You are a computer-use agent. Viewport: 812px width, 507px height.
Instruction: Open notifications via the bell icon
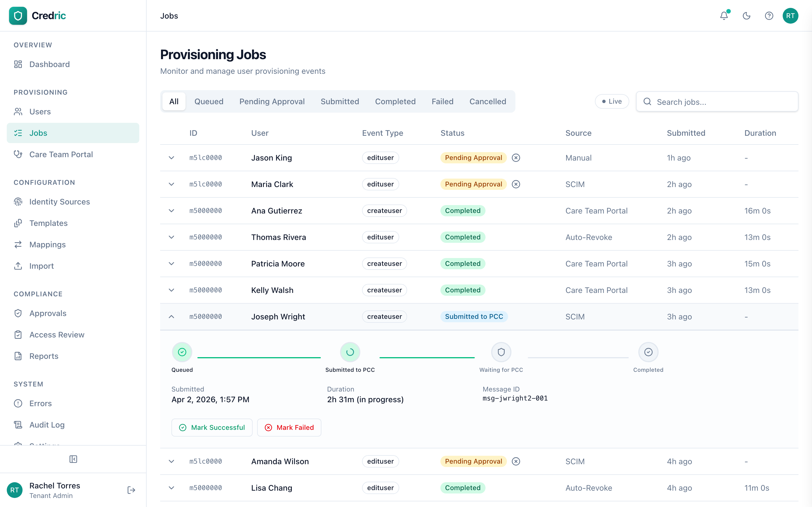tap(724, 15)
